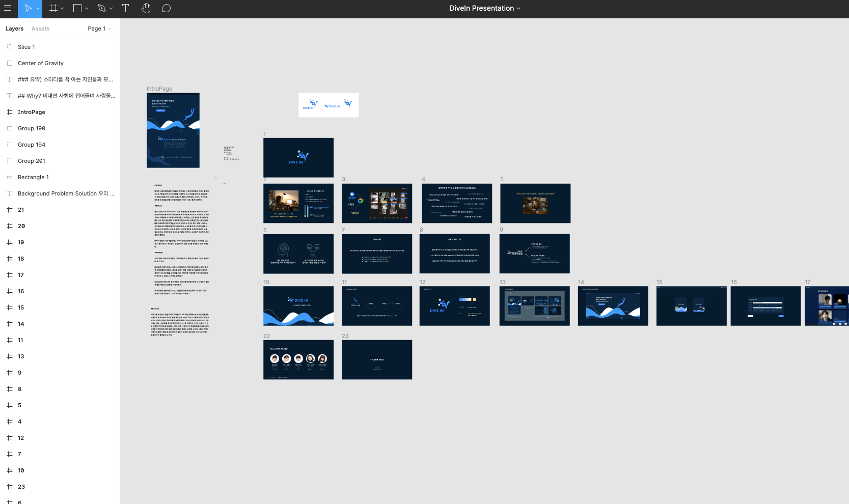Click the frame icon beside layer 15
The image size is (849, 504).
[9, 307]
